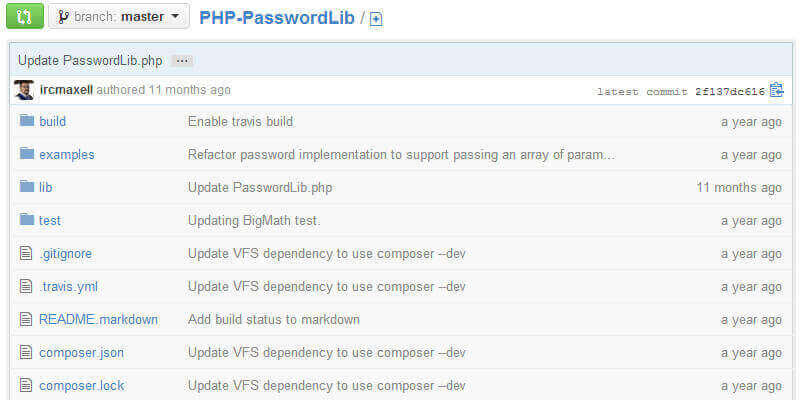Open the .travis.yml file

click(68, 286)
